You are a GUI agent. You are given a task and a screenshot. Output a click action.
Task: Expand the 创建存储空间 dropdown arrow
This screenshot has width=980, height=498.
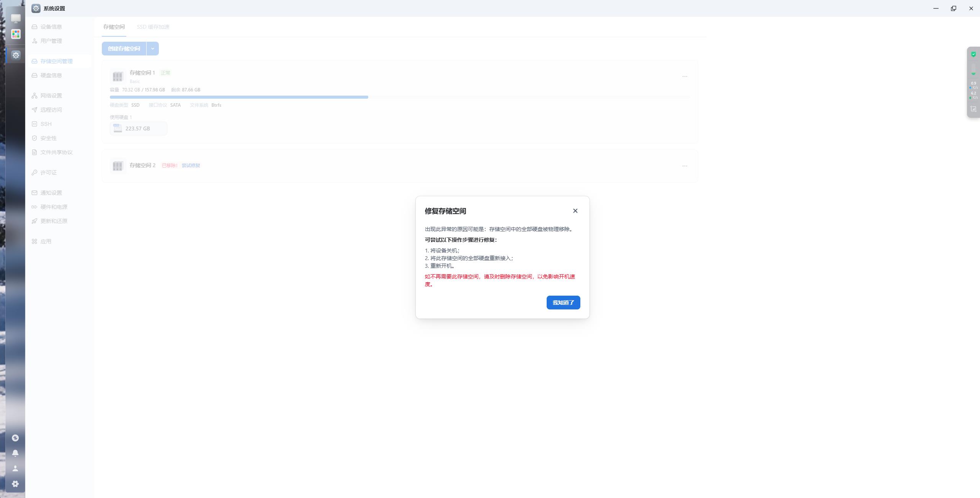(152, 49)
